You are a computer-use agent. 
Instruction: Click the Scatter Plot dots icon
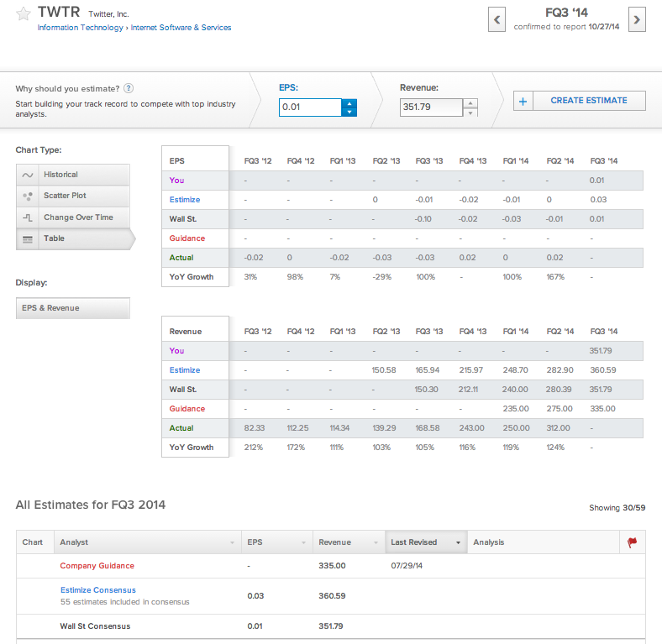pyautogui.click(x=28, y=196)
